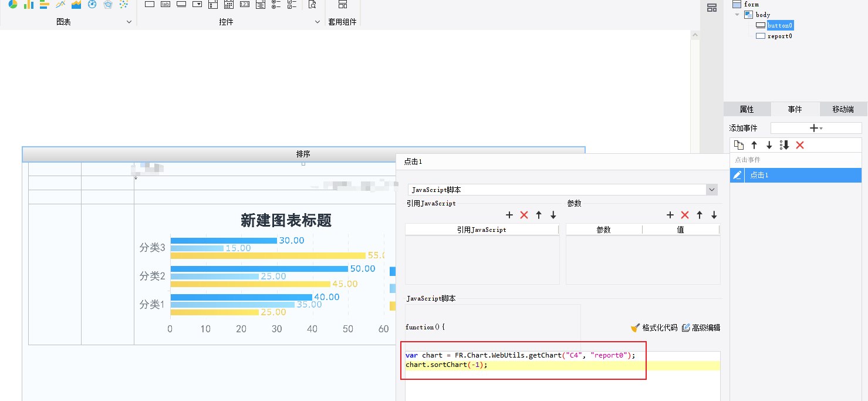
Task: Place cursor in the chart.sortChart(-1) code line
Action: click(x=447, y=365)
